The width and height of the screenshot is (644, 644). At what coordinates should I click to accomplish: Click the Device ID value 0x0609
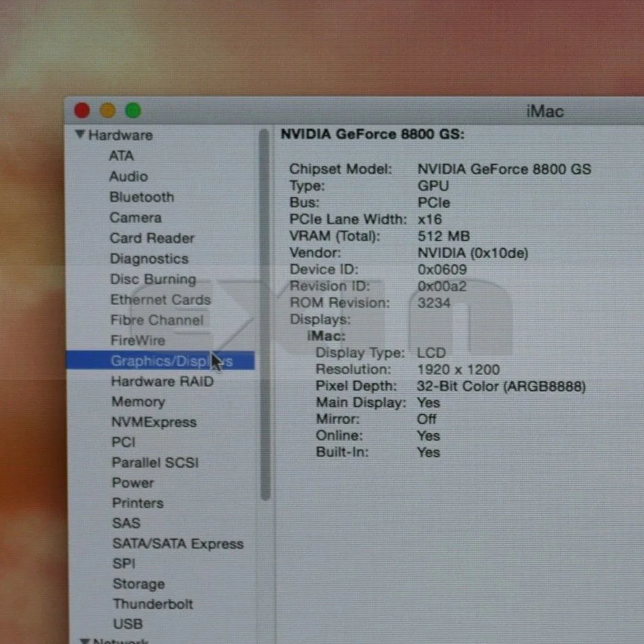442,269
